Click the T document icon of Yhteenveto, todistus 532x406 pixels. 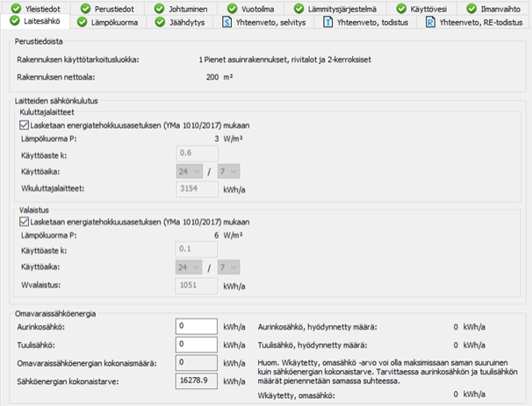click(327, 23)
